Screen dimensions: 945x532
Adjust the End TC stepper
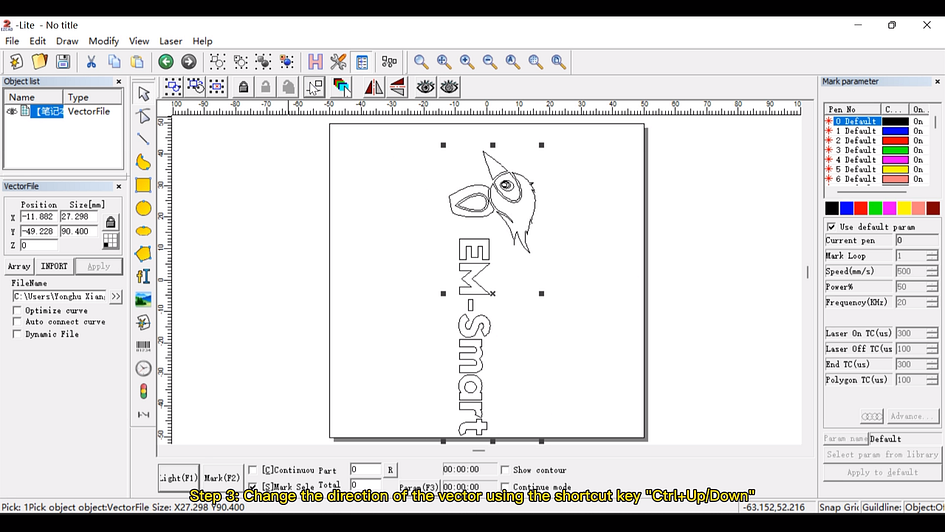tap(932, 365)
